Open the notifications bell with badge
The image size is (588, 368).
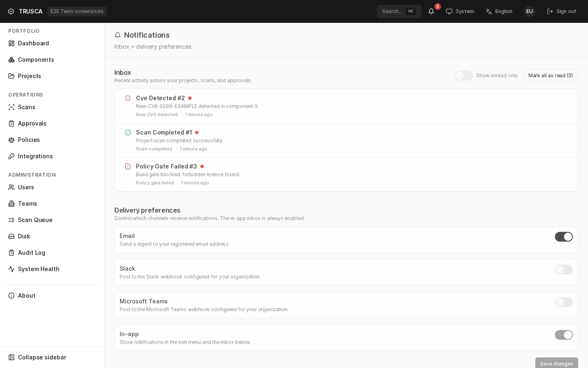point(431,11)
